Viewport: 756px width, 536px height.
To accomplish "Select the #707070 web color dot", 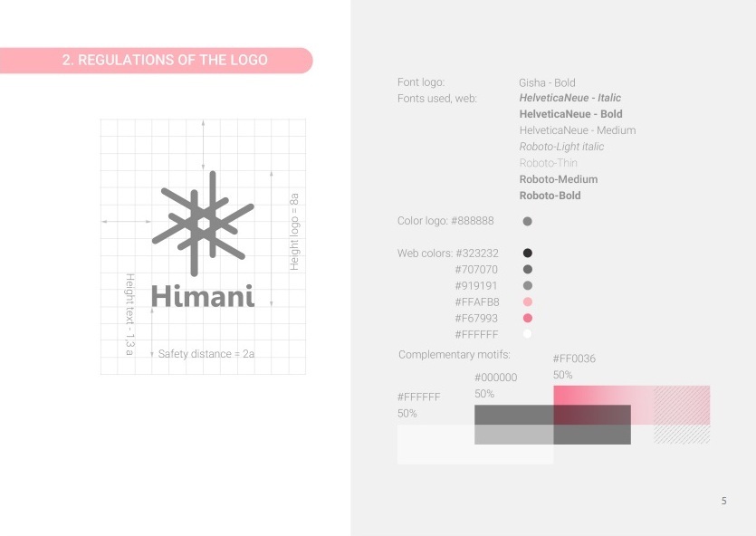I will pos(528,270).
